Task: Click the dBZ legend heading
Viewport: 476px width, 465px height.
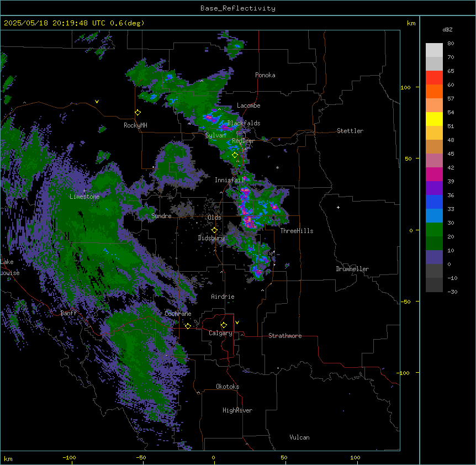Action: [447, 29]
